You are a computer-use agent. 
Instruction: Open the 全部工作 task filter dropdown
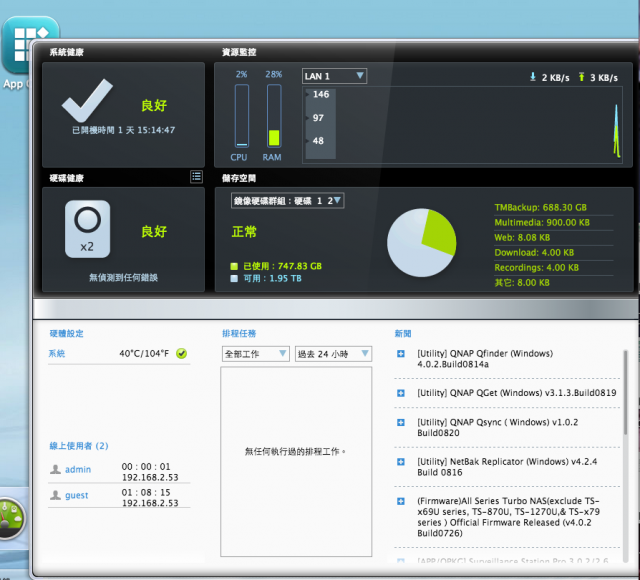tap(256, 354)
